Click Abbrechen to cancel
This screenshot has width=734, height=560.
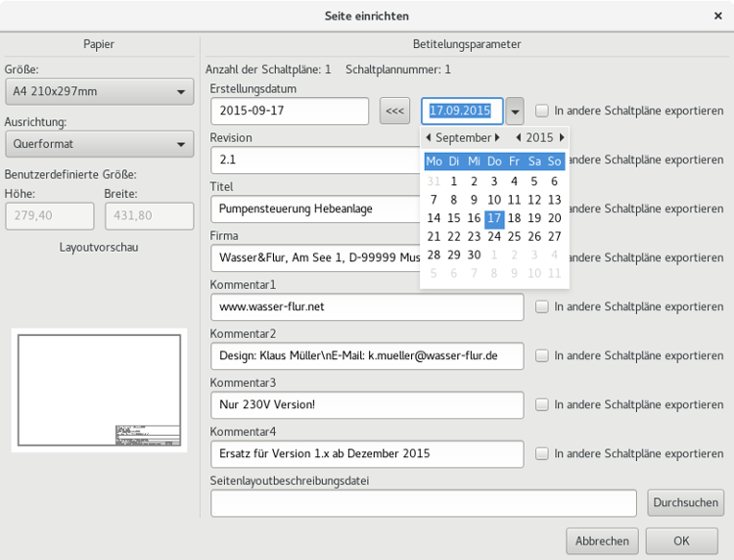(602, 540)
